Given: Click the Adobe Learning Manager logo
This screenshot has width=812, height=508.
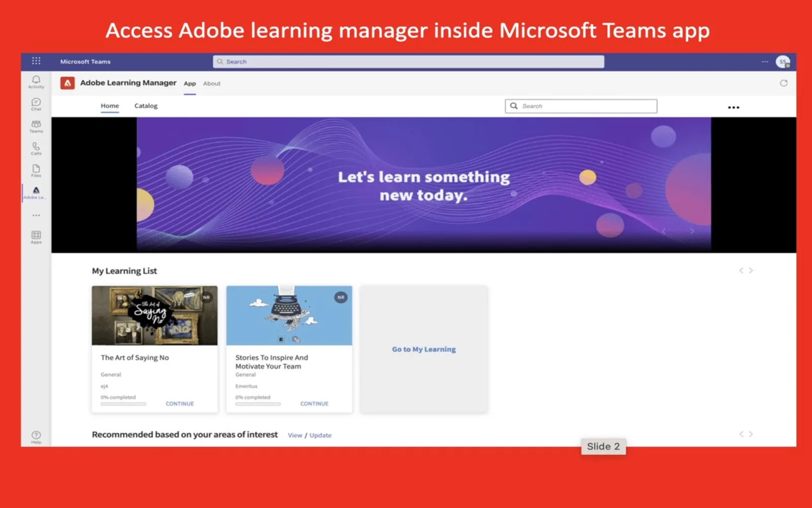Looking at the screenshot, I should 67,83.
